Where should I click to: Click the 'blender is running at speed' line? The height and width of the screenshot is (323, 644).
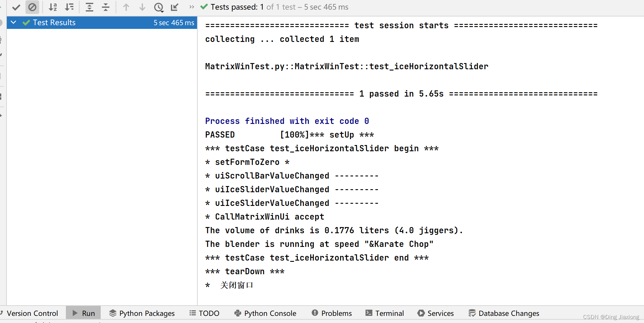coord(319,244)
